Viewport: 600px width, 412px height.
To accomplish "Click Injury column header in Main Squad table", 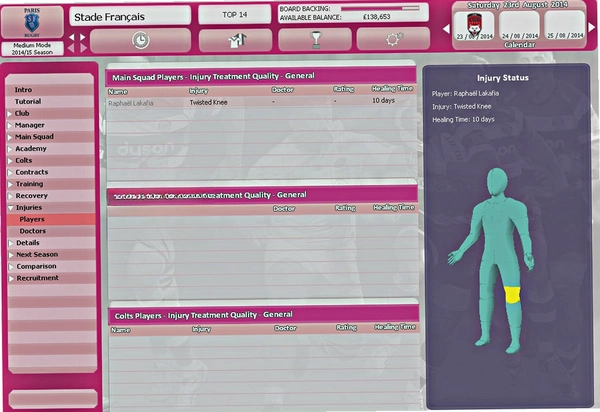I will tap(199, 91).
